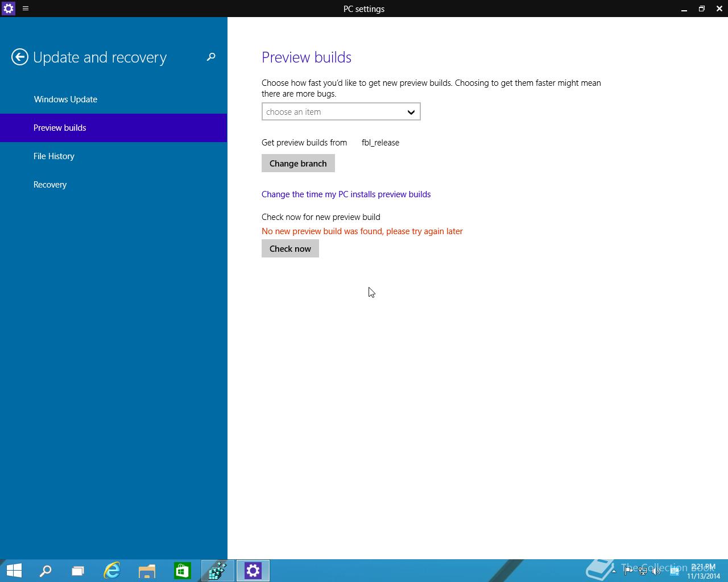Open Task View on the taskbar

tap(78, 571)
